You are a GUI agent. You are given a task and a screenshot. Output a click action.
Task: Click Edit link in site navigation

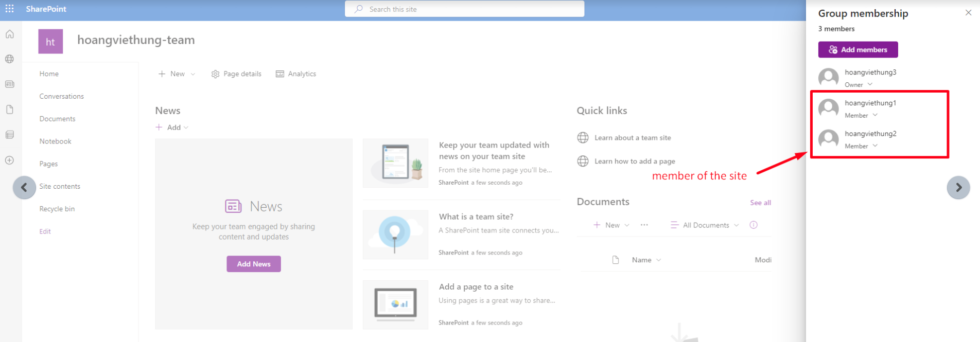point(45,231)
